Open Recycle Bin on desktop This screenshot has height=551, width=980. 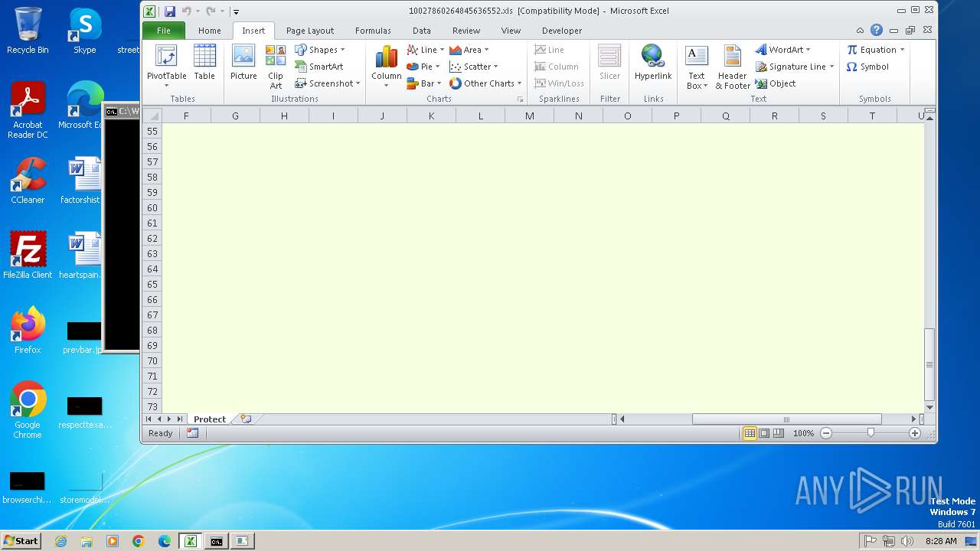(x=28, y=31)
